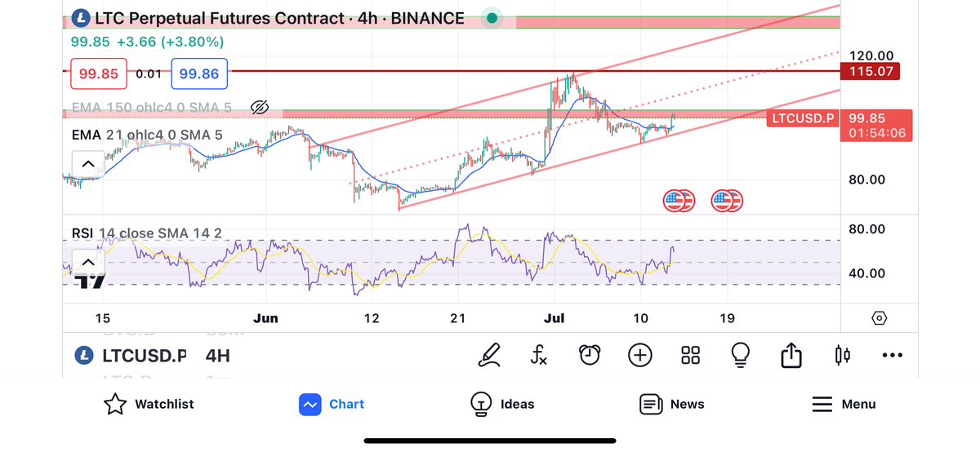Open the 4H timeframe selector
Screen dimensions: 980x452
coord(217,356)
